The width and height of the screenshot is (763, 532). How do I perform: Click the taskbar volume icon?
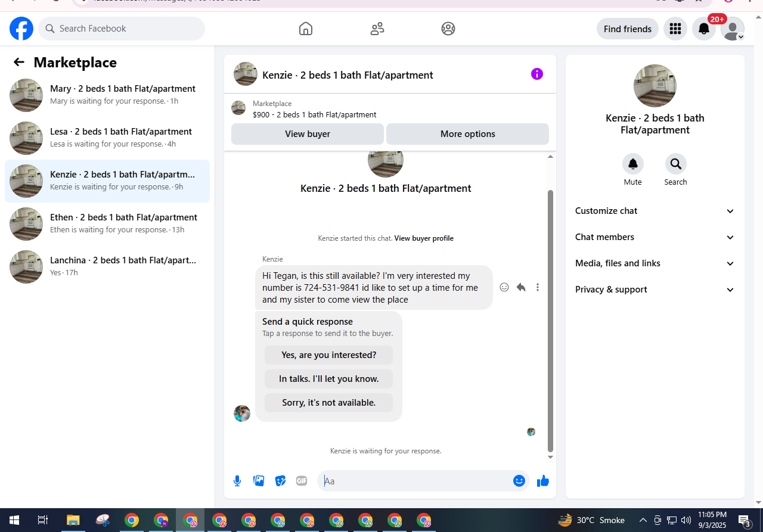(x=686, y=520)
